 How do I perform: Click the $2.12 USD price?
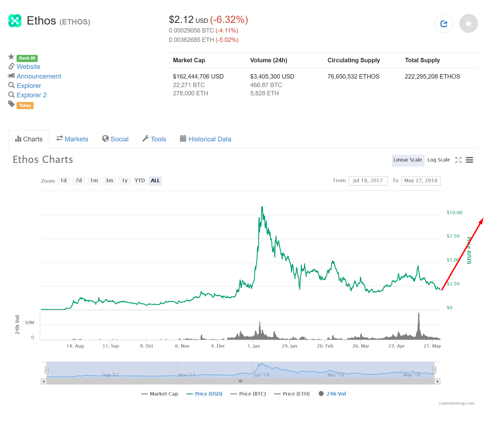point(188,20)
